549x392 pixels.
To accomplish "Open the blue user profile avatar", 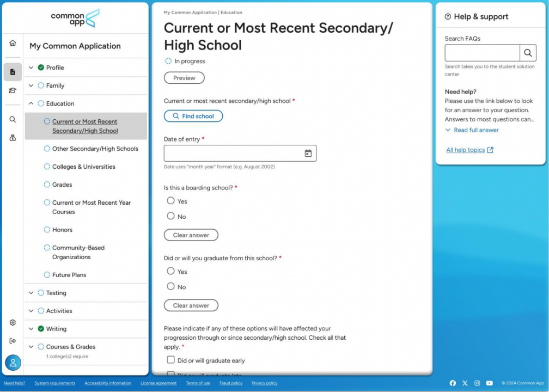I will click(13, 363).
